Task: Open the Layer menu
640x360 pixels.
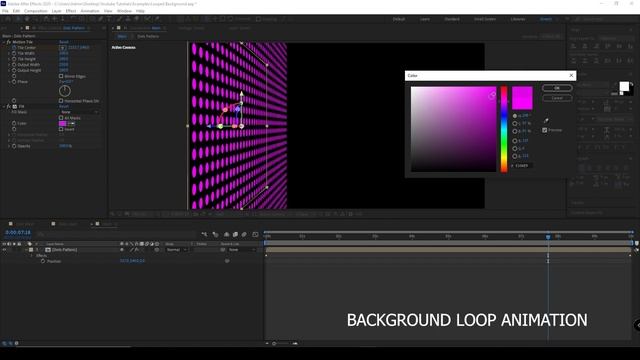Action: tap(56, 11)
